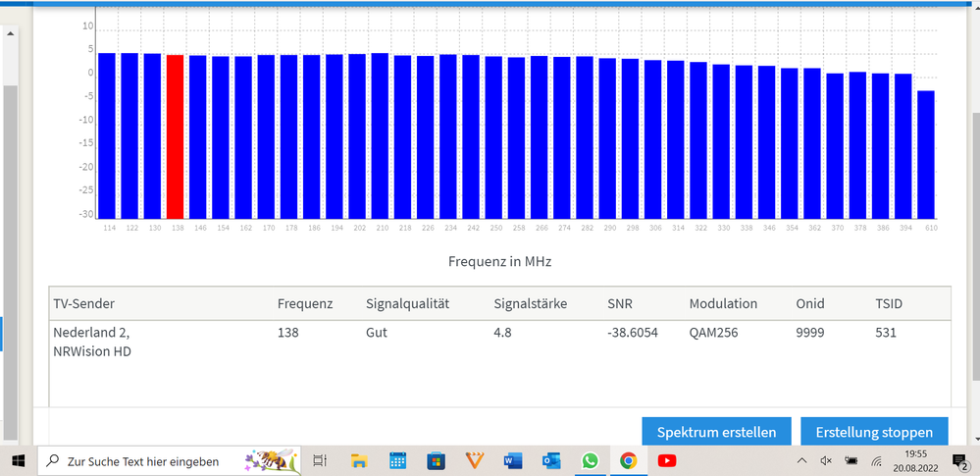Select the bar at 130 MHz
The image size is (980, 476).
[x=152, y=135]
